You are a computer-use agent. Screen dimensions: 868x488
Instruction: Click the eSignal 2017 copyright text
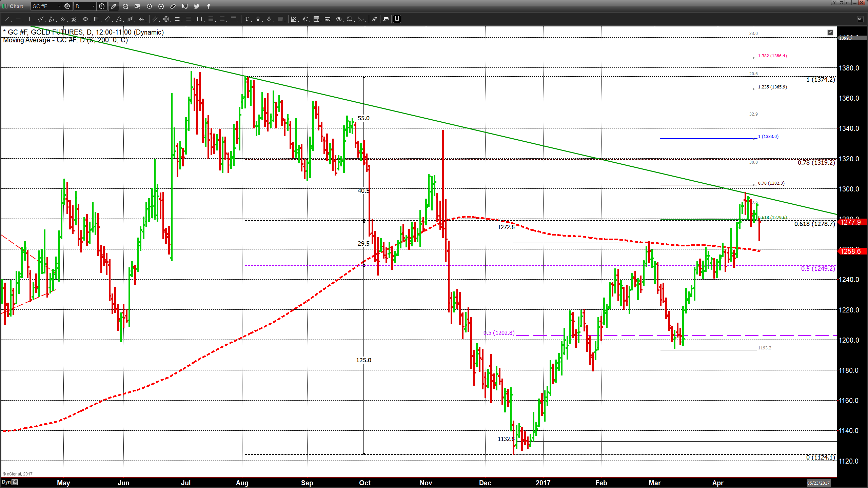click(x=18, y=474)
